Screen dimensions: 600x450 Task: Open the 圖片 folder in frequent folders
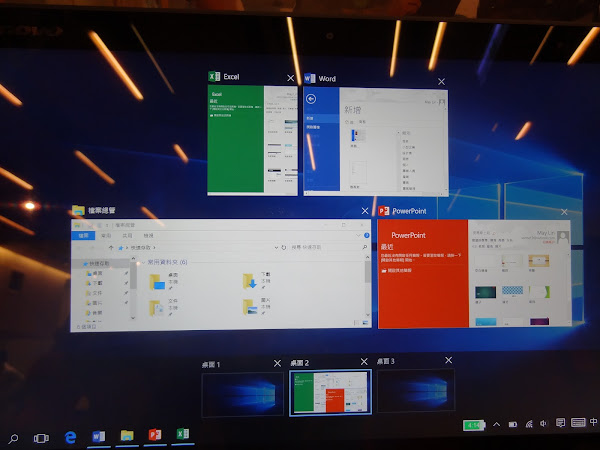pos(257,306)
